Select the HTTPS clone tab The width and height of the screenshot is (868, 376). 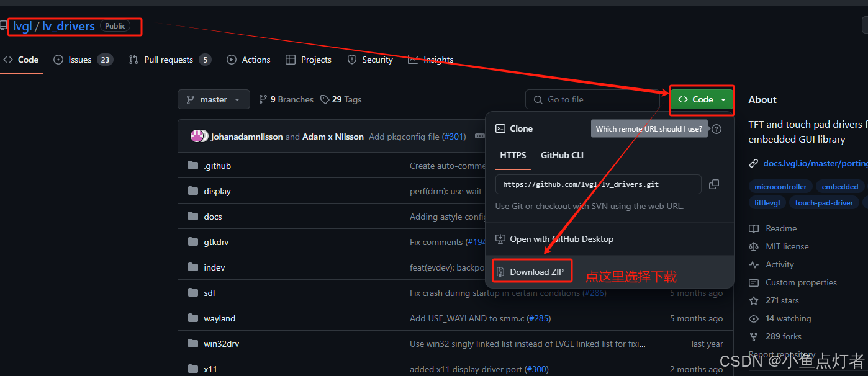point(513,155)
